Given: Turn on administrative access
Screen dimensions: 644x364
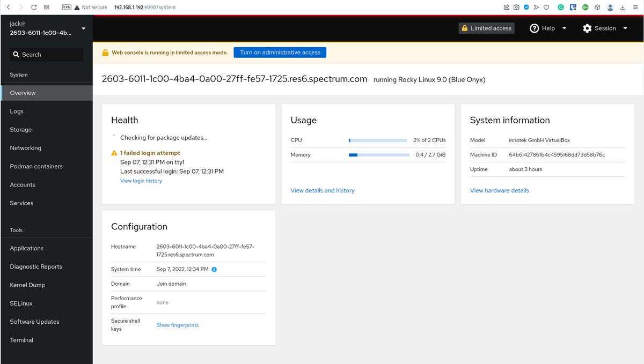Looking at the screenshot, I should [x=280, y=53].
